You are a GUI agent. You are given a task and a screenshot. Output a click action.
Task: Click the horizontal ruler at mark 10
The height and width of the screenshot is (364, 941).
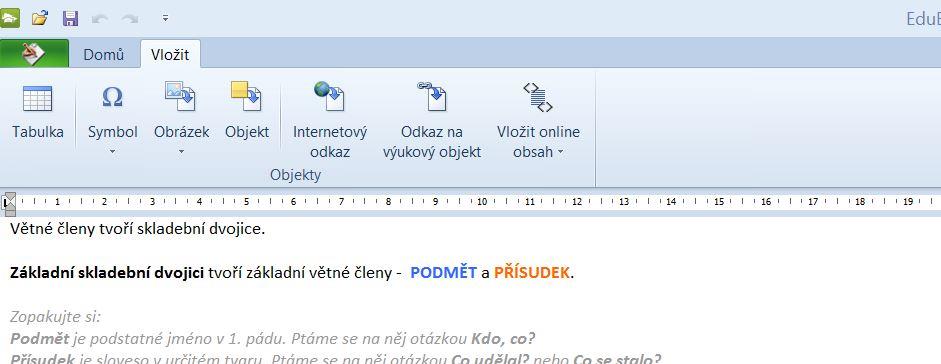[482, 202]
